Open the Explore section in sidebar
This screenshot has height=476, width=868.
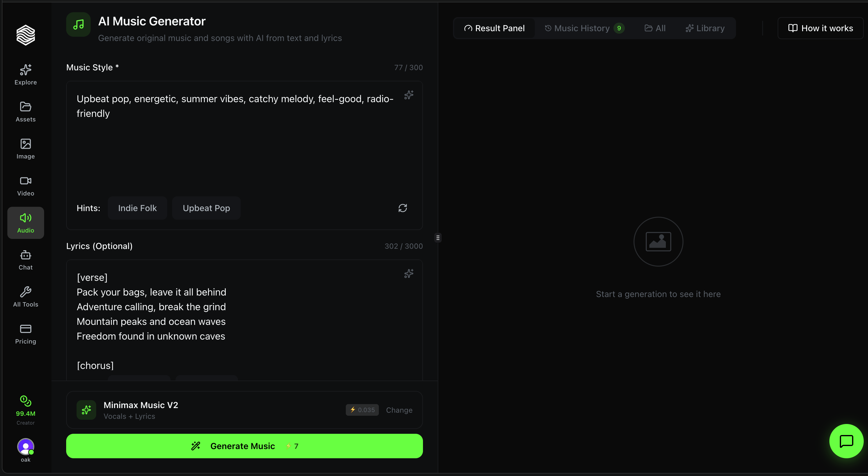click(x=26, y=74)
